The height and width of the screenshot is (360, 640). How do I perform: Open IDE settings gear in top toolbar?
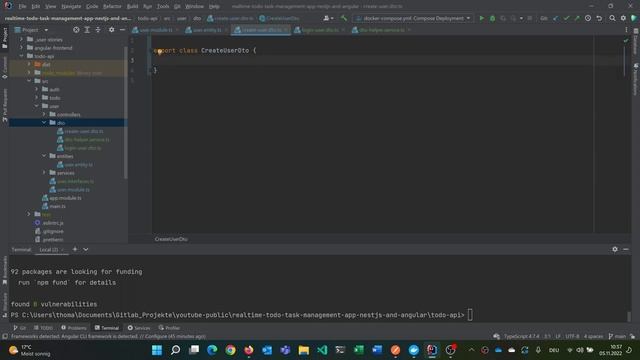(x=623, y=18)
